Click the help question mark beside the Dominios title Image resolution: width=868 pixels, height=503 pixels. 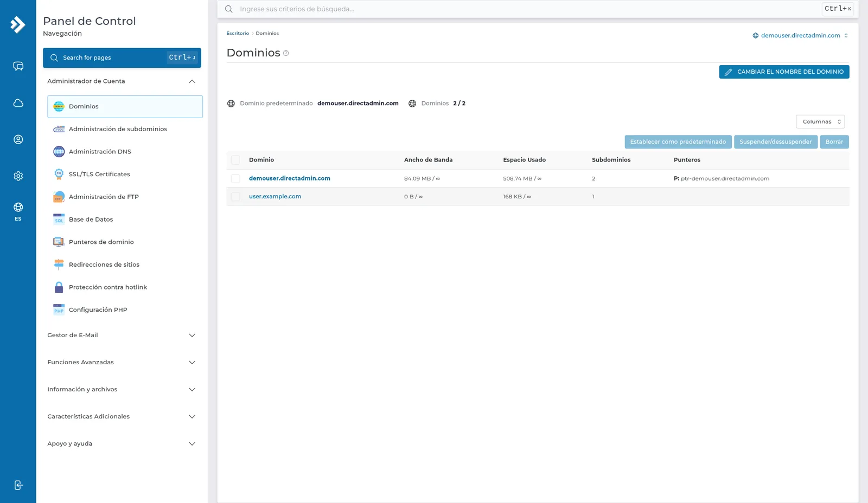286,53
